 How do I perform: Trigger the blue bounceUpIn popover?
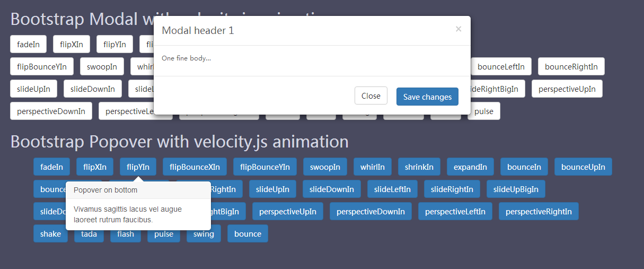pyautogui.click(x=583, y=167)
